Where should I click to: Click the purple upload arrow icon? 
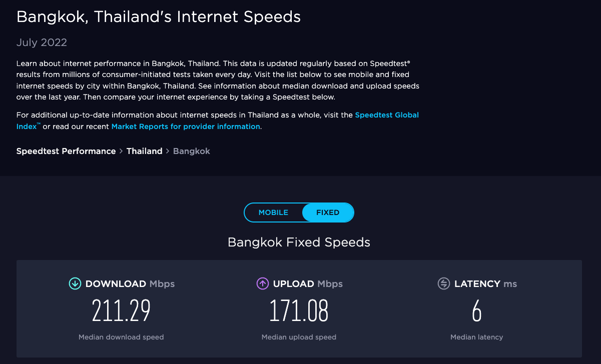[x=262, y=283]
